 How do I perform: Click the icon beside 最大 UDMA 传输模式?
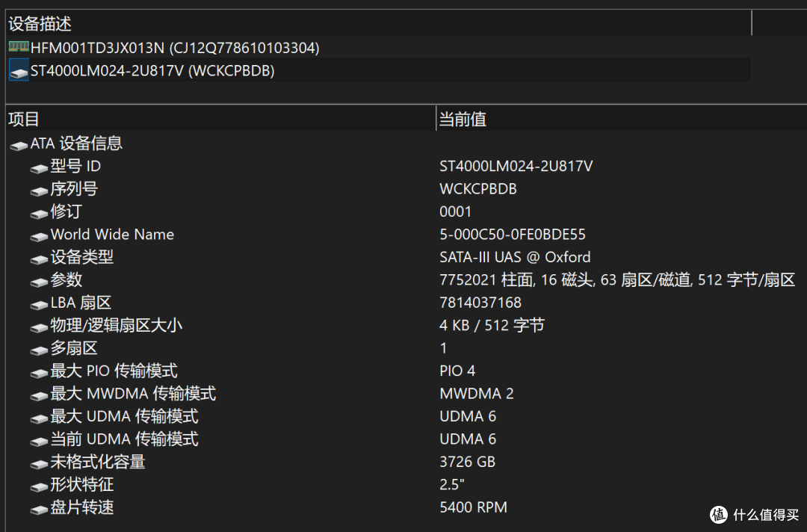click(x=39, y=418)
